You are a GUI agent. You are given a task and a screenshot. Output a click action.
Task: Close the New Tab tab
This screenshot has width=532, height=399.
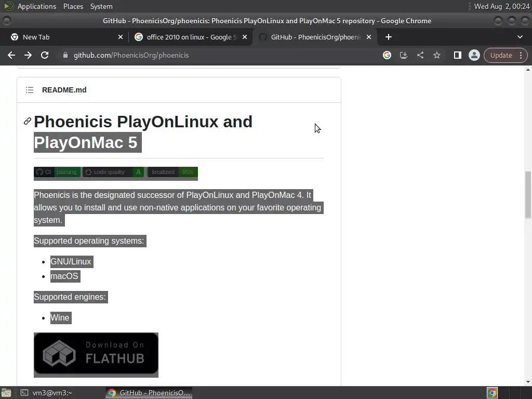pos(121,37)
